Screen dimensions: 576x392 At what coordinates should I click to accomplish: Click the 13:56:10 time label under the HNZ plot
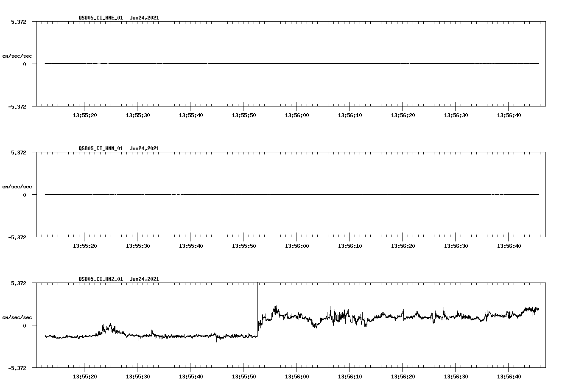tap(350, 376)
